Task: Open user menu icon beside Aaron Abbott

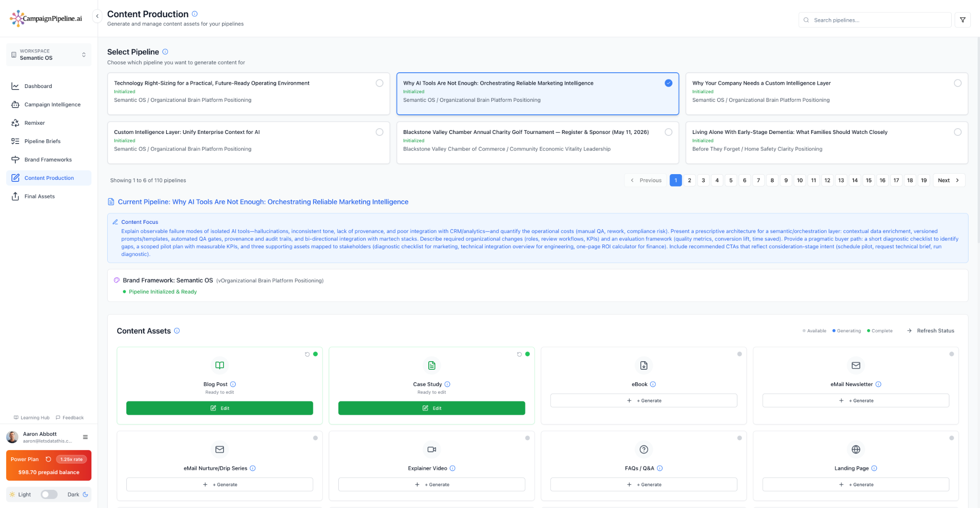Action: (85, 437)
